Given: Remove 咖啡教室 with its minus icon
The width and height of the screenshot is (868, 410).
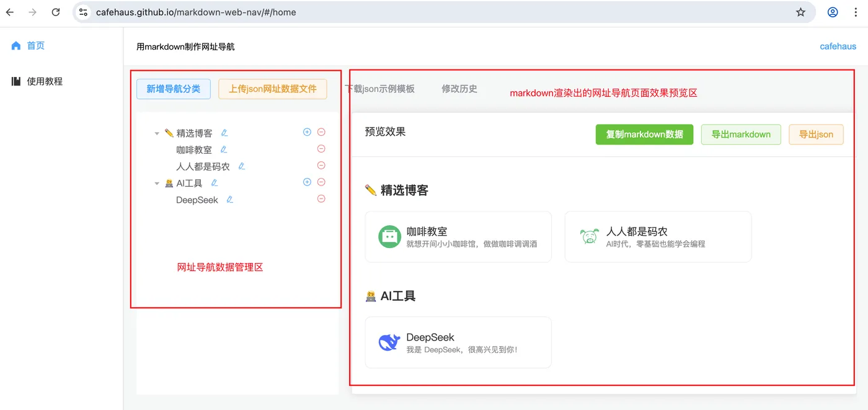Looking at the screenshot, I should pos(321,149).
